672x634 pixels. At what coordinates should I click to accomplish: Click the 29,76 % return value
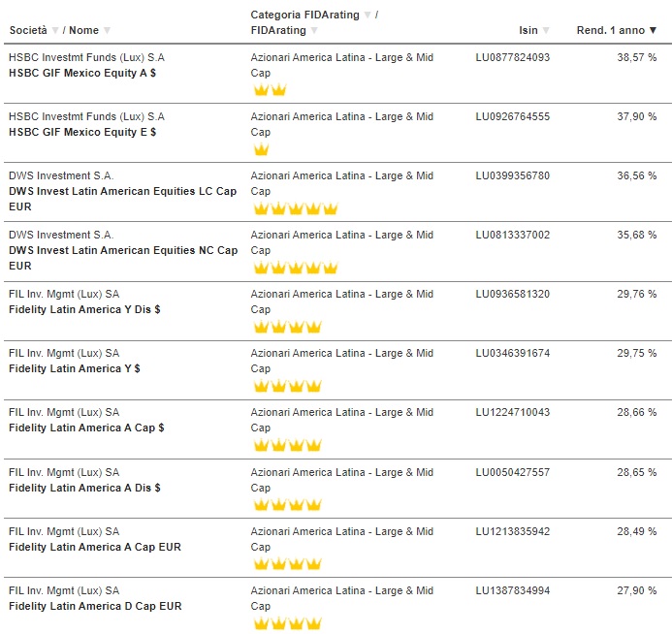636,294
